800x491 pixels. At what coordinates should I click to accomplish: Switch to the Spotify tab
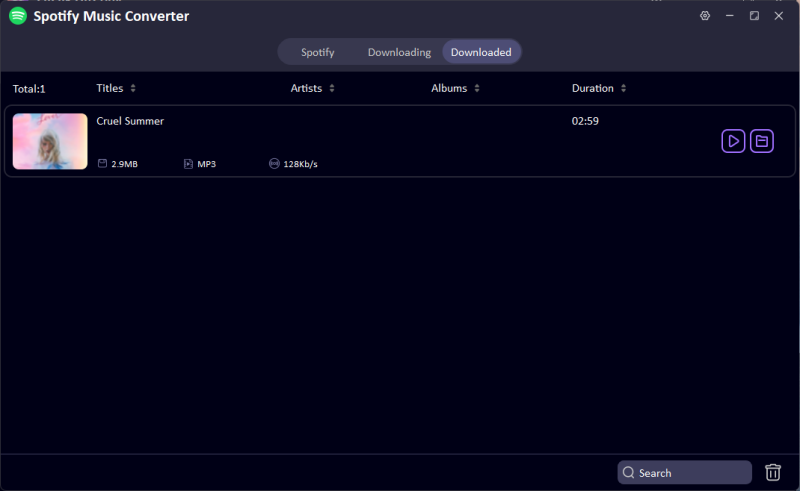(317, 52)
